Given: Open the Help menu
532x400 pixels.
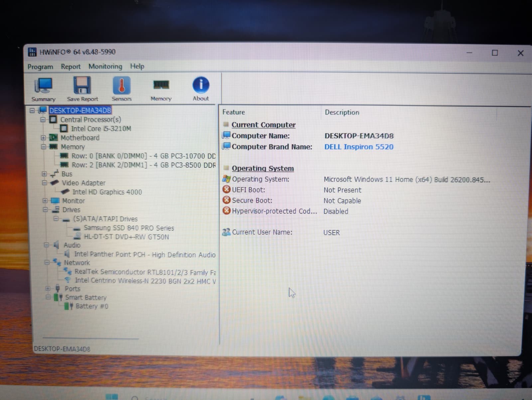Looking at the screenshot, I should point(137,66).
